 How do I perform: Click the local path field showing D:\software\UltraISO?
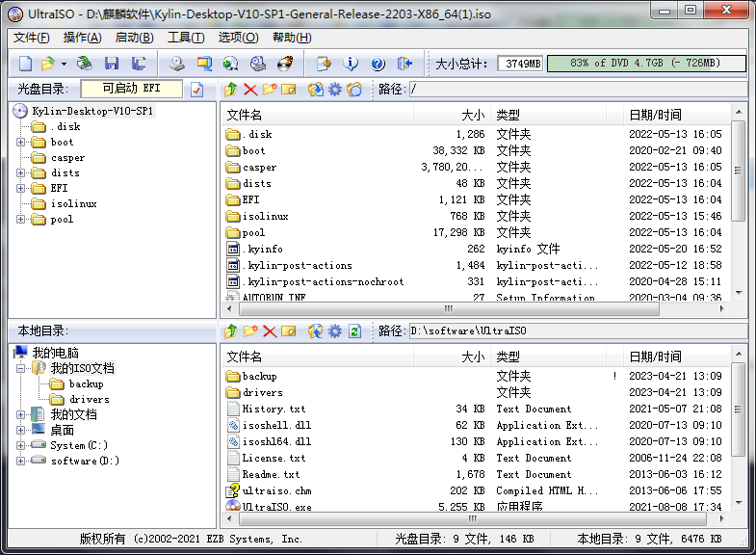point(576,331)
